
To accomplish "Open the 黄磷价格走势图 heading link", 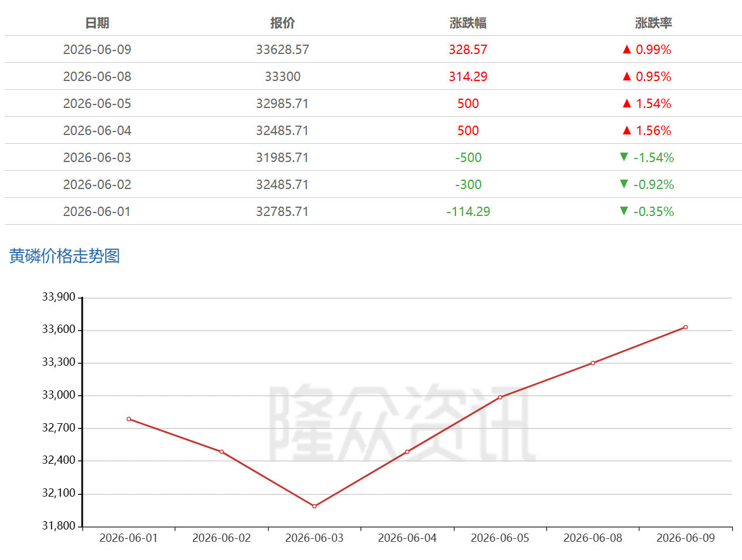I will [65, 256].
